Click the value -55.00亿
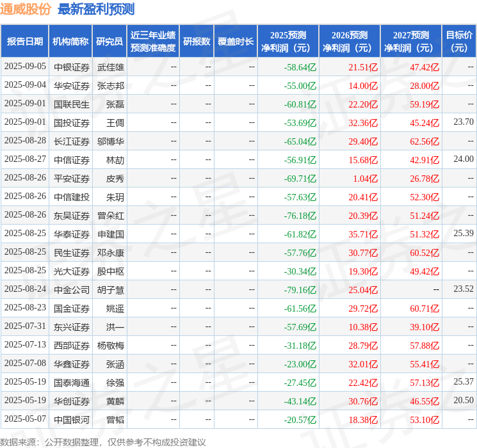Image resolution: width=477 pixels, height=448 pixels. pyautogui.click(x=300, y=86)
